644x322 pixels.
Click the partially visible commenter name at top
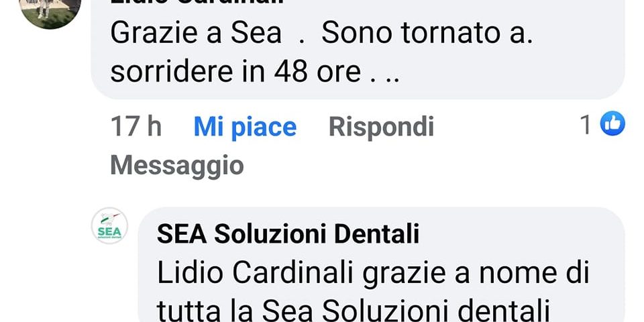197,1
